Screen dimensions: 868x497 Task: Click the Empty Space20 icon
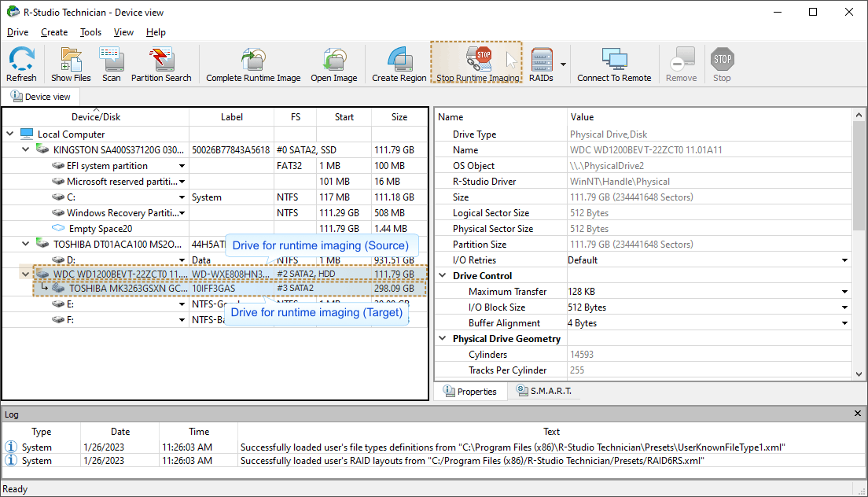click(58, 228)
